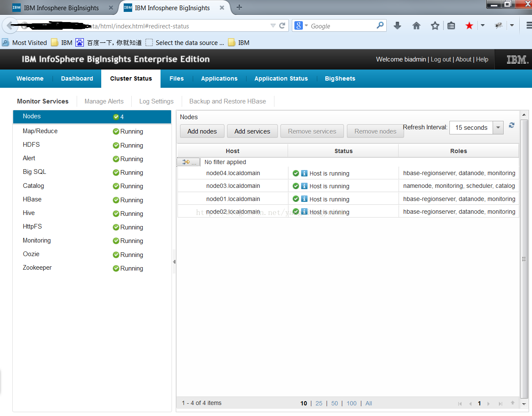Select the Big SQL service row
This screenshot has width=532, height=416.
92,172
